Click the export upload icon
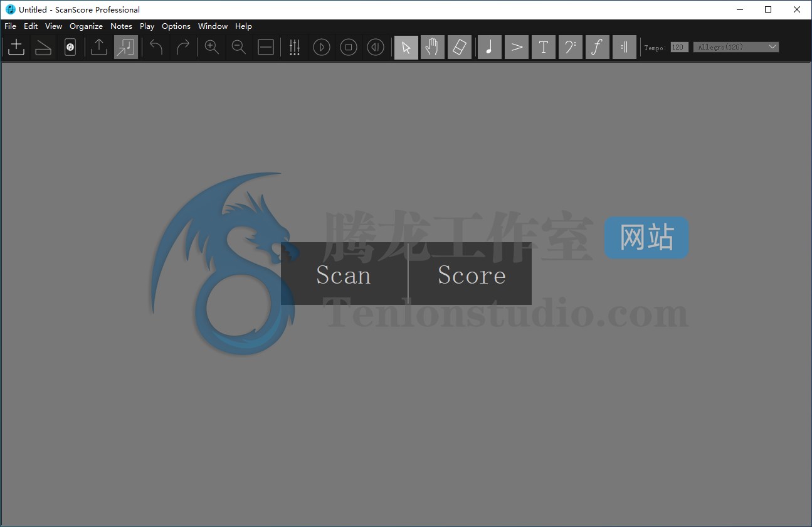 tap(99, 48)
